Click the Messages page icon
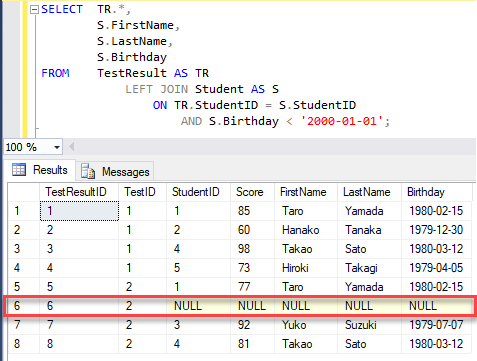This screenshot has width=477, height=361. [88, 171]
